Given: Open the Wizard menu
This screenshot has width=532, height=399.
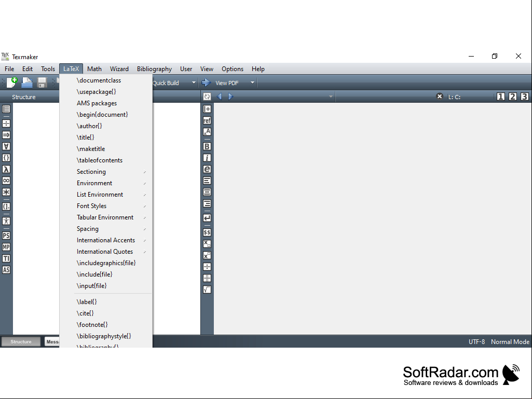Looking at the screenshot, I should pos(119,69).
